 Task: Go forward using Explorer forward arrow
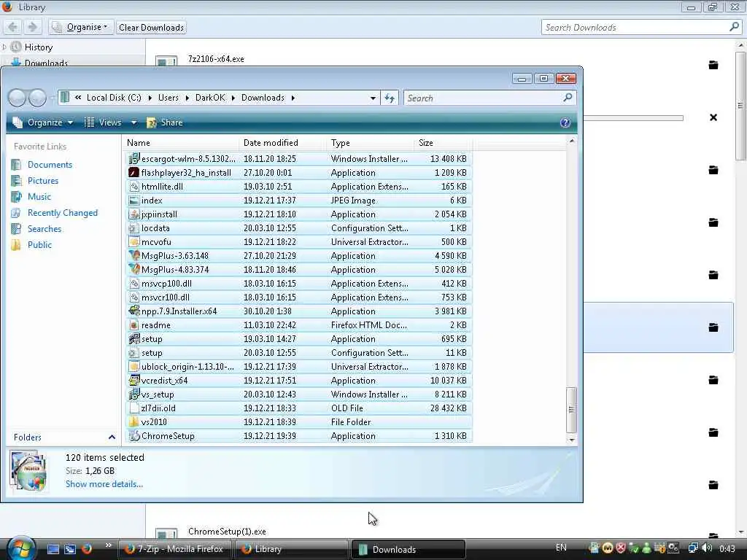pos(37,98)
